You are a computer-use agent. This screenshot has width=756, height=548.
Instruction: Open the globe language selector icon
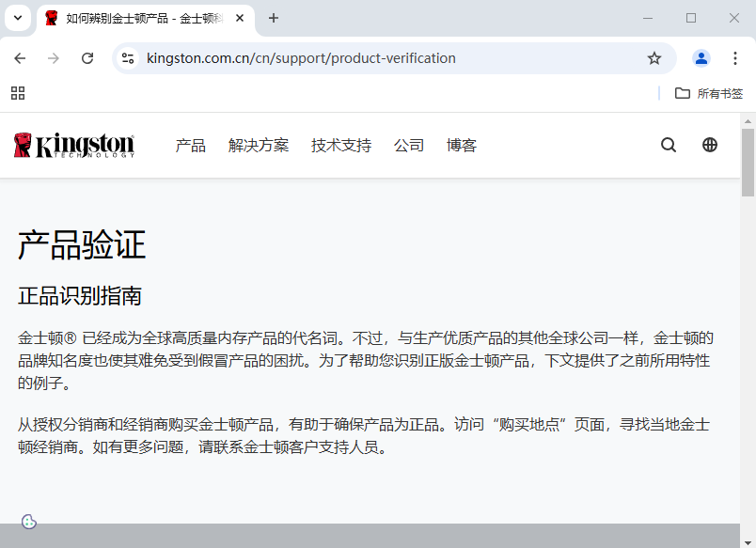point(710,145)
